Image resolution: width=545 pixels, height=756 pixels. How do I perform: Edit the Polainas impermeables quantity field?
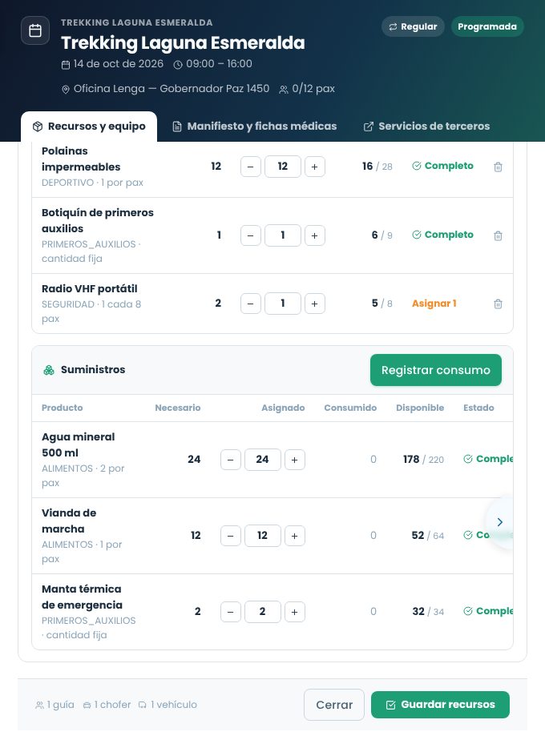coord(283,167)
